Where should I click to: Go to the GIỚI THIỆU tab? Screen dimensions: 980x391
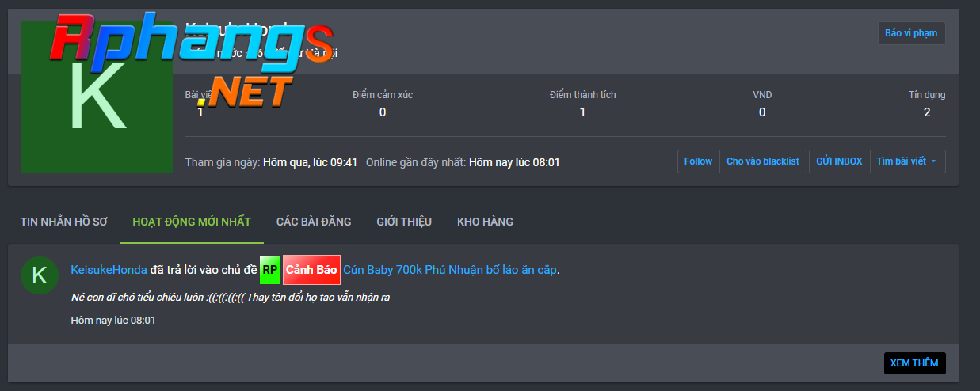[x=404, y=222]
